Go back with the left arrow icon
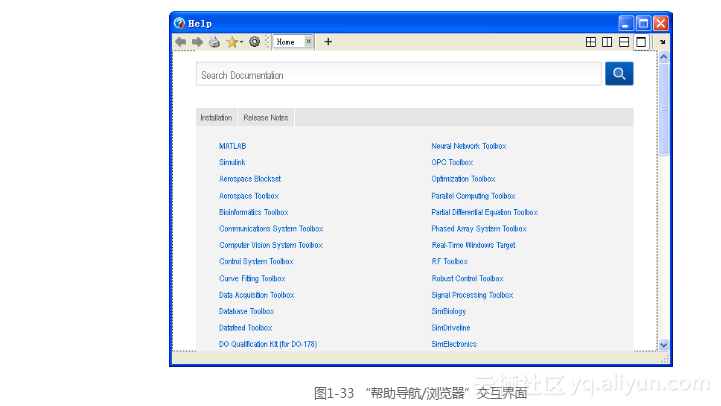 [181, 42]
